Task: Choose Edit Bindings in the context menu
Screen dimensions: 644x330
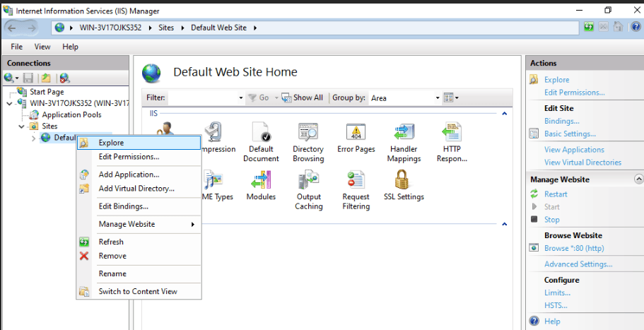Action: tap(139, 206)
